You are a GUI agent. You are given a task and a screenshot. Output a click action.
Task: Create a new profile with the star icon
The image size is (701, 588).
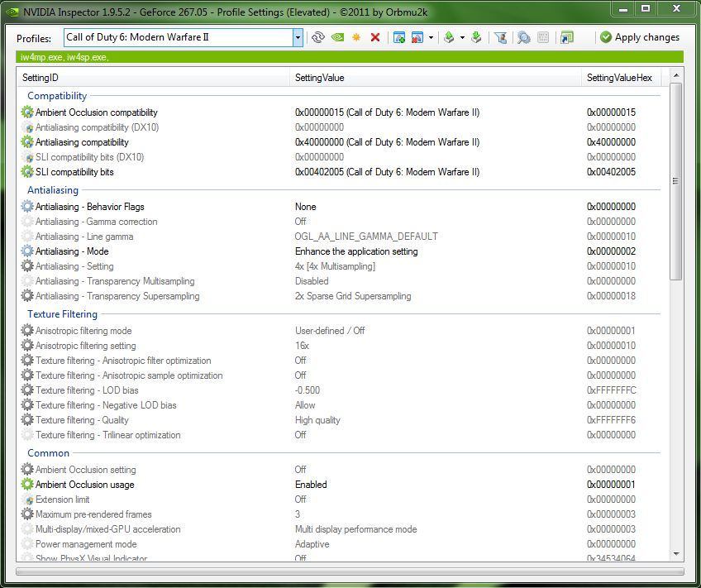[x=356, y=37]
